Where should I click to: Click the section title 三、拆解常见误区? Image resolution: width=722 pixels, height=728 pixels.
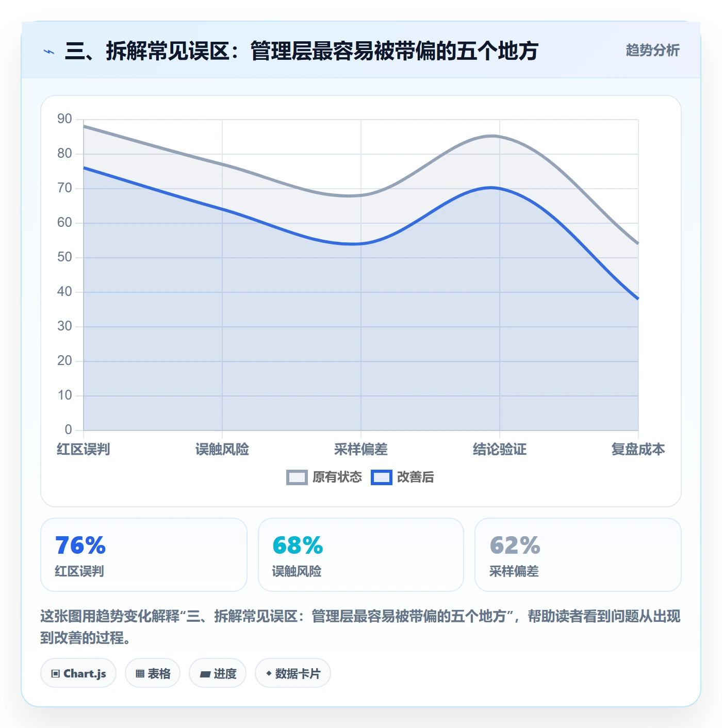(x=302, y=51)
